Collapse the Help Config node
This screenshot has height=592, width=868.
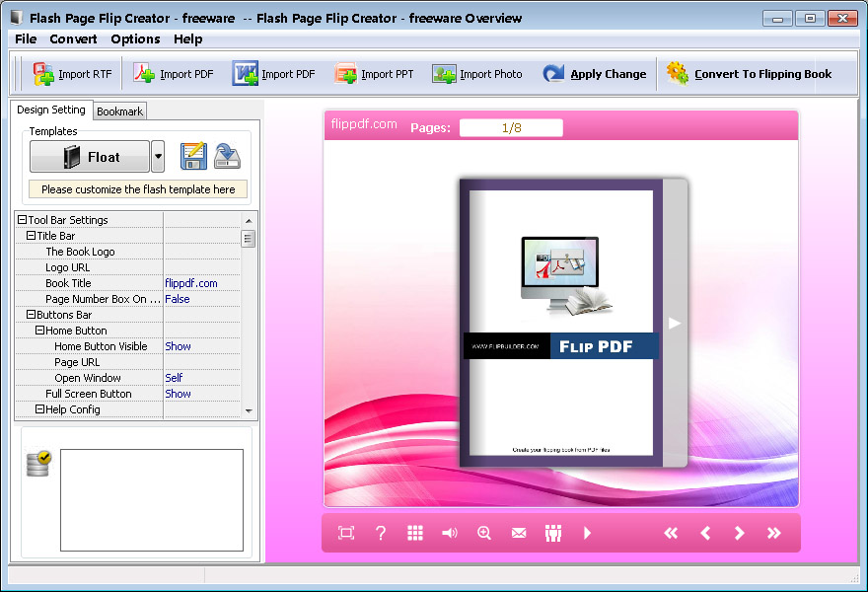39,408
